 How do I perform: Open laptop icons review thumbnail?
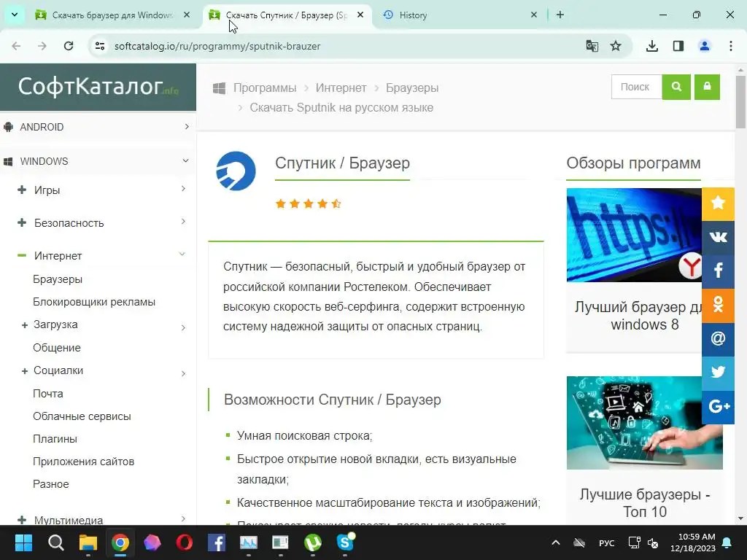point(645,423)
